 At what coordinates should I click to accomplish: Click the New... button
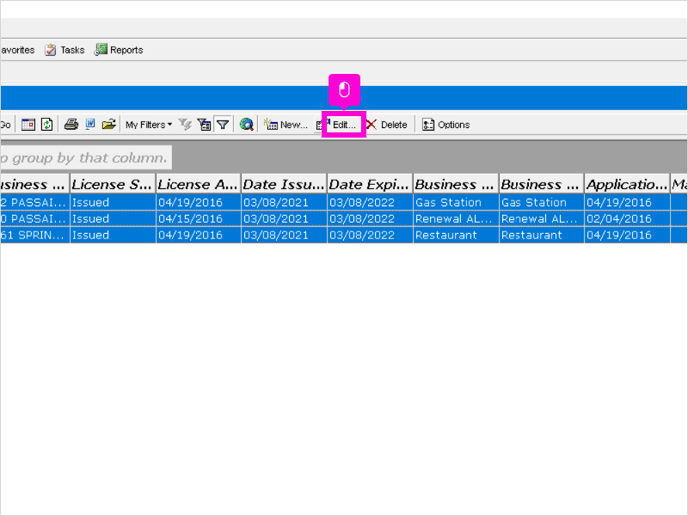[x=286, y=125]
